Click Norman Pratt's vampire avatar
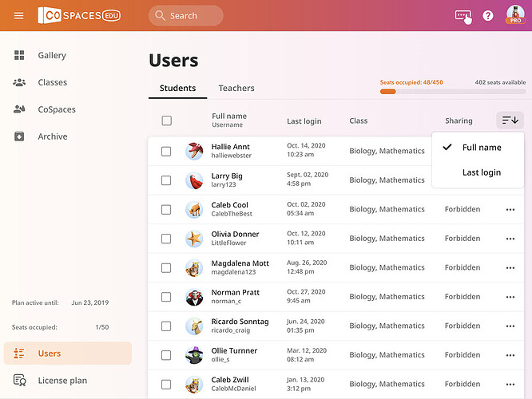Viewport: 532px width, 399px height. coord(194,297)
